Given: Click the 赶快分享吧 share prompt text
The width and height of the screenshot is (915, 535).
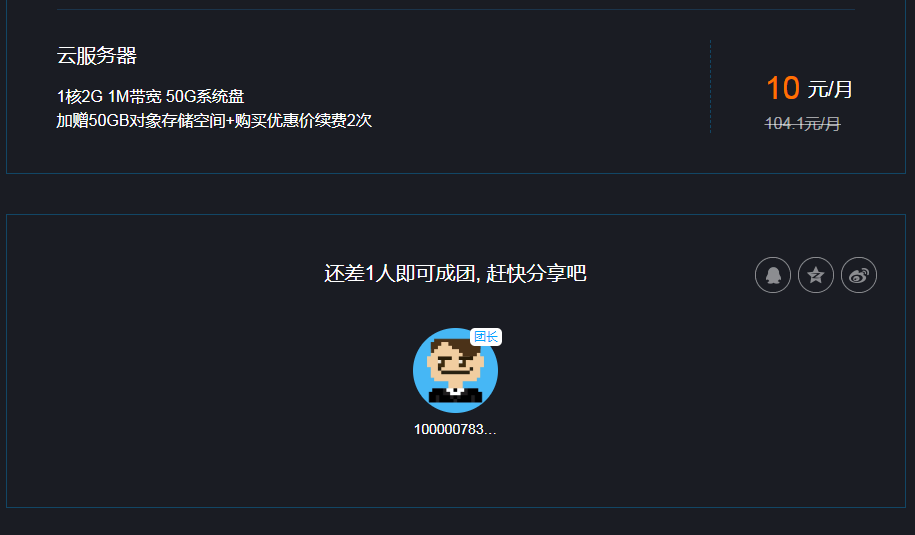Looking at the screenshot, I should pos(536,273).
